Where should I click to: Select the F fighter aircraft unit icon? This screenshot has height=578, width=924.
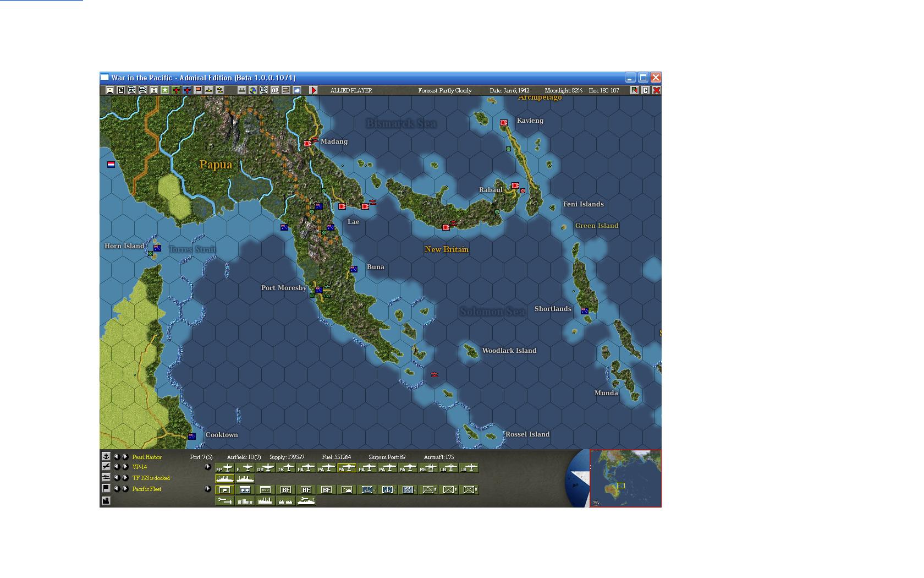click(x=245, y=468)
